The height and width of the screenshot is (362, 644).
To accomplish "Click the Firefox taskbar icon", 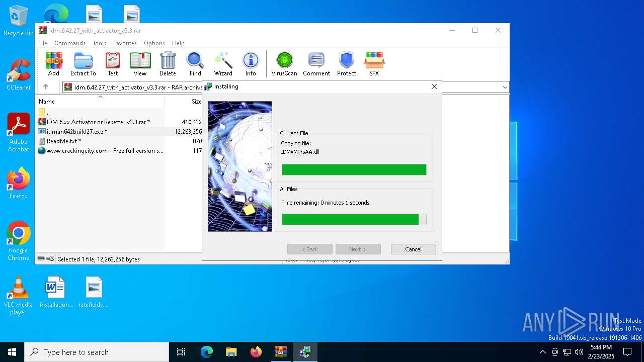I will (x=256, y=352).
